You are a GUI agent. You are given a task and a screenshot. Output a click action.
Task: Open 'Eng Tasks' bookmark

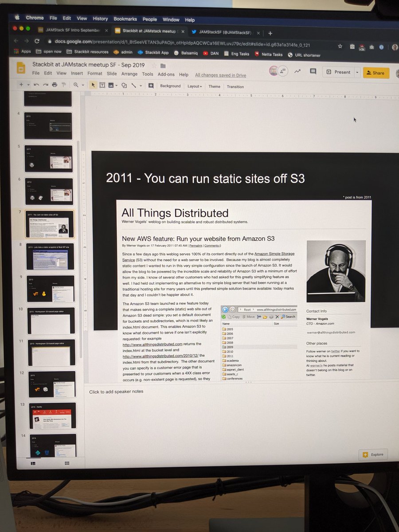pyautogui.click(x=236, y=54)
